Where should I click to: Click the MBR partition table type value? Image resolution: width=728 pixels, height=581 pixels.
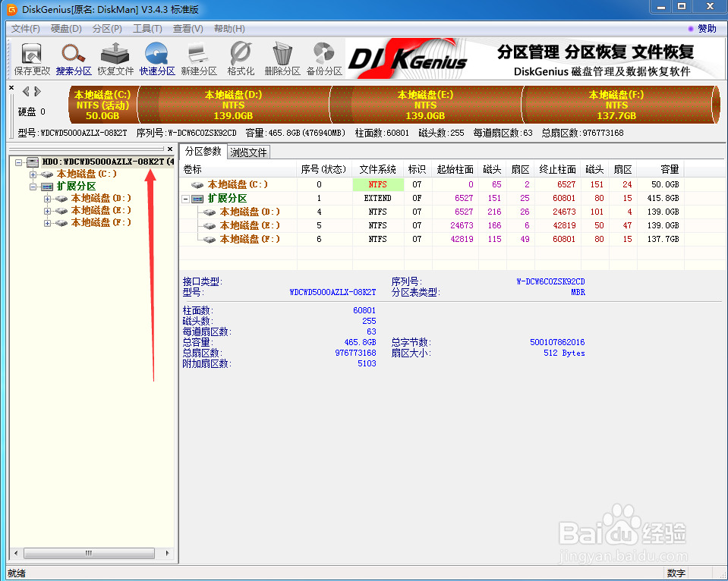(578, 292)
